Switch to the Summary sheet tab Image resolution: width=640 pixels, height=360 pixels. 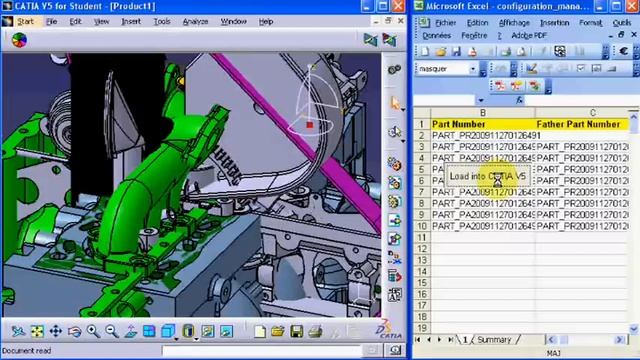[494, 340]
